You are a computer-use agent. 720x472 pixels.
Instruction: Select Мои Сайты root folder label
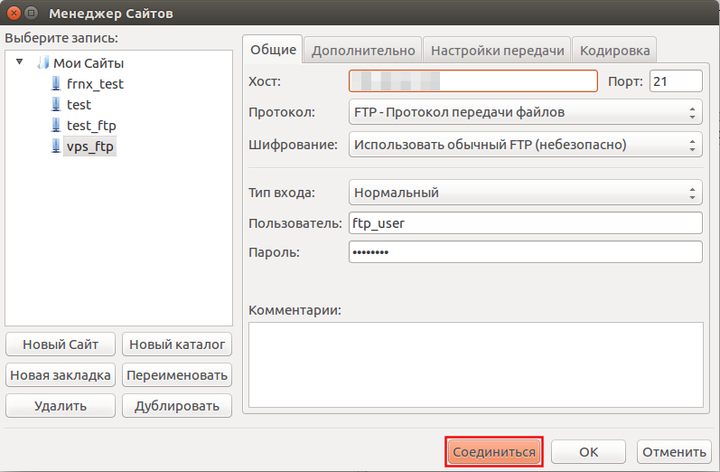coord(89,63)
